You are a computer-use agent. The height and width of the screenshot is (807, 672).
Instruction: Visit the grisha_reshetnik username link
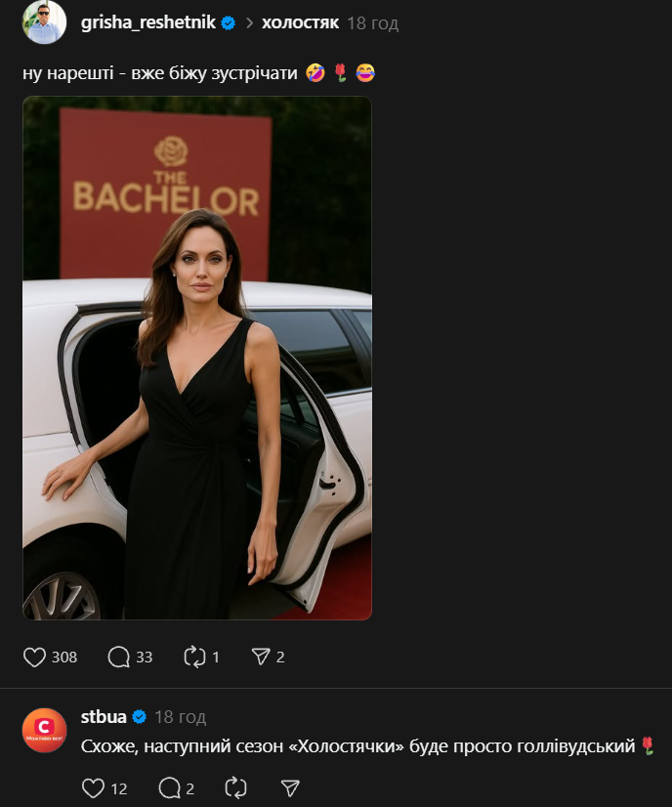tap(147, 22)
